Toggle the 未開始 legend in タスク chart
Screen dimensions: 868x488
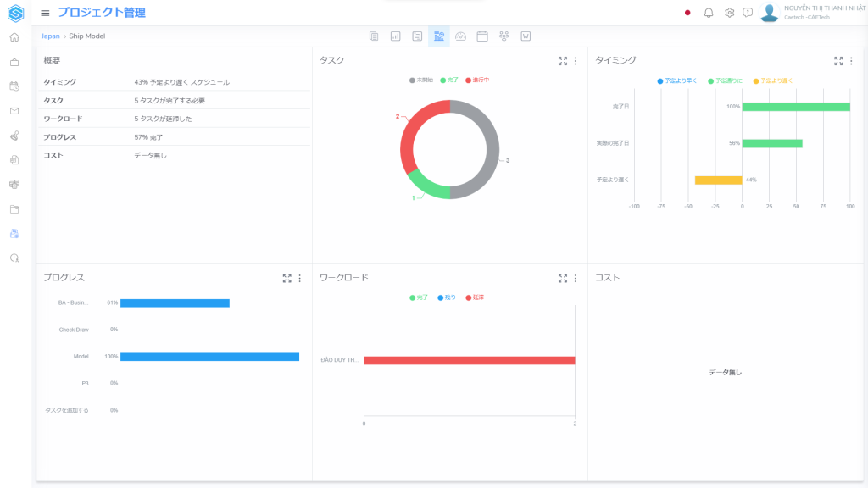(421, 80)
